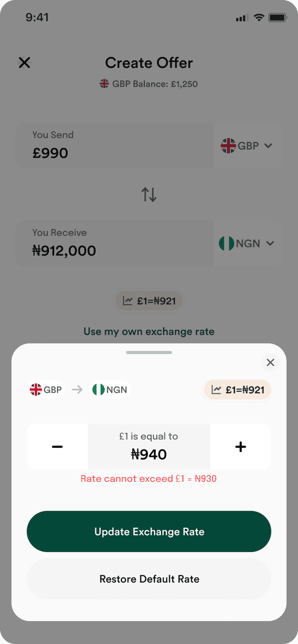Click Restore Default Rate button
This screenshot has height=644, width=298.
click(x=149, y=579)
